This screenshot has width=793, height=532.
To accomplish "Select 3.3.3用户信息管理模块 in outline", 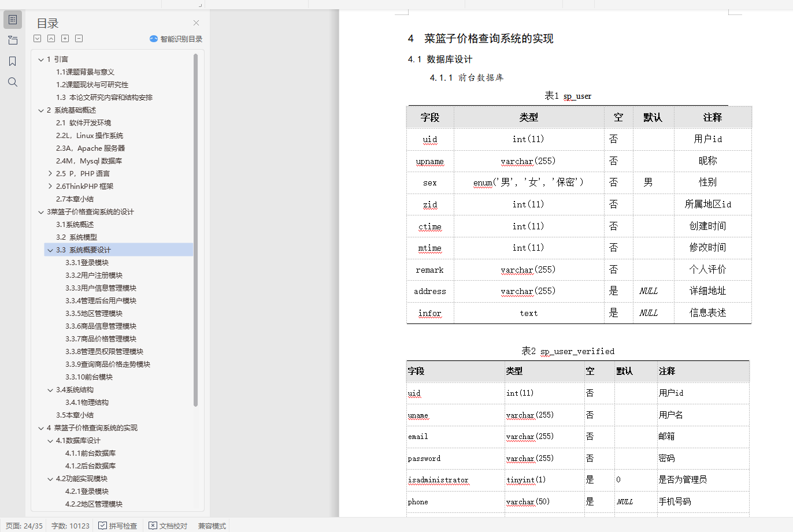I will (x=101, y=288).
